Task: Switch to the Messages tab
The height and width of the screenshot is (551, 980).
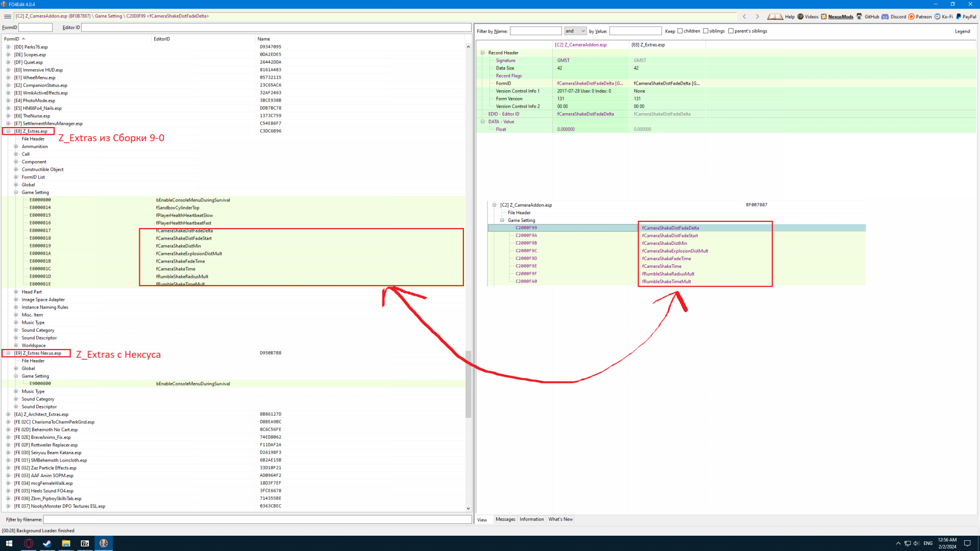Action: pos(505,519)
